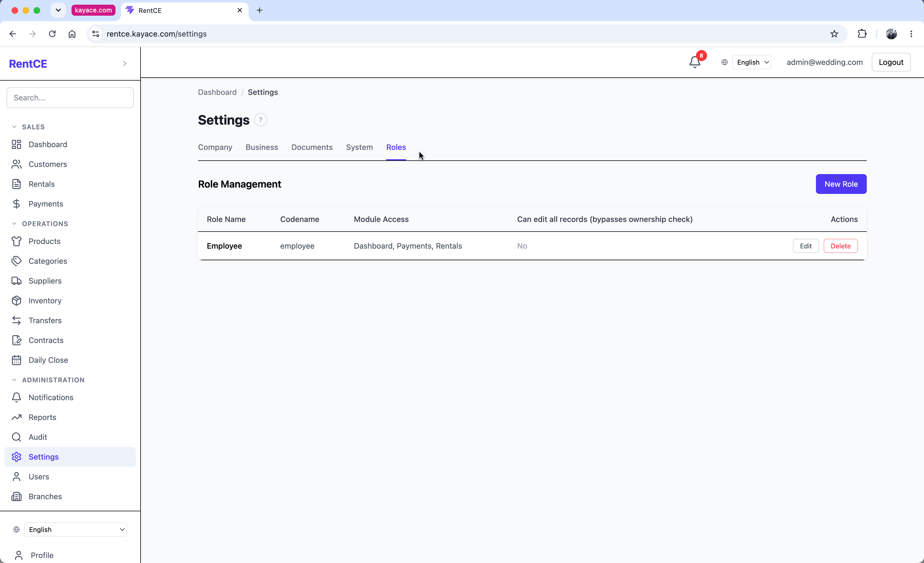Viewport: 924px width, 563px height.
Task: Click the Inventory box icon
Action: click(x=16, y=300)
